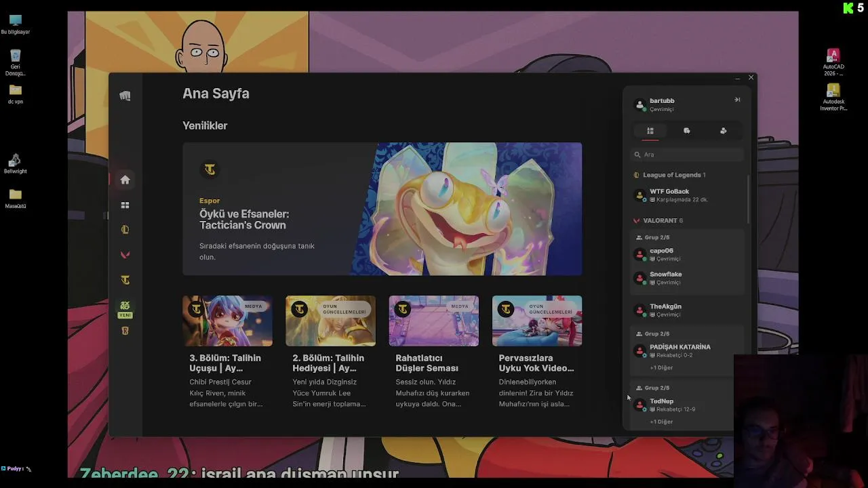Screen dimensions: 868x488
Task: Open AutoCAD 2026 desktop shortcut
Action: coord(833,62)
